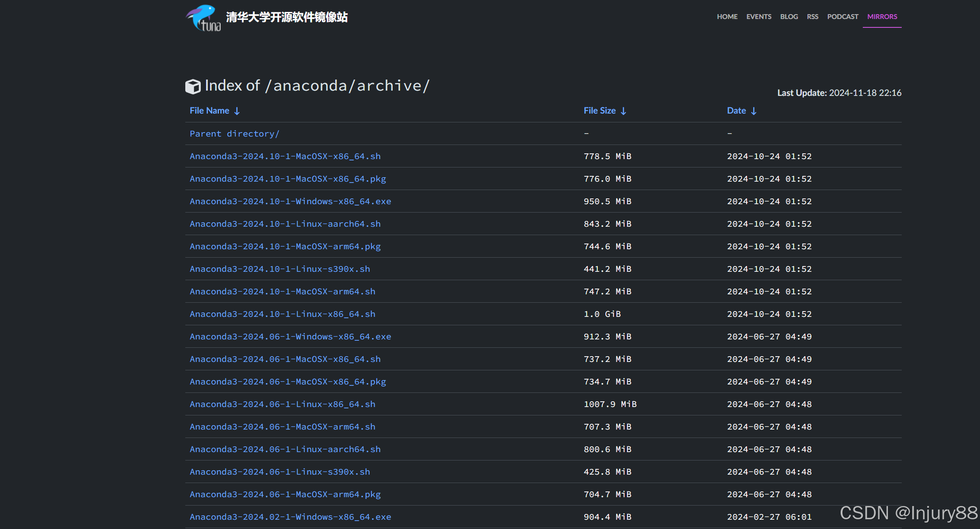Download Anaconda3-2024.10-1-Linux-x86_64.sh
Viewport: 980px width, 529px height.
pos(283,314)
